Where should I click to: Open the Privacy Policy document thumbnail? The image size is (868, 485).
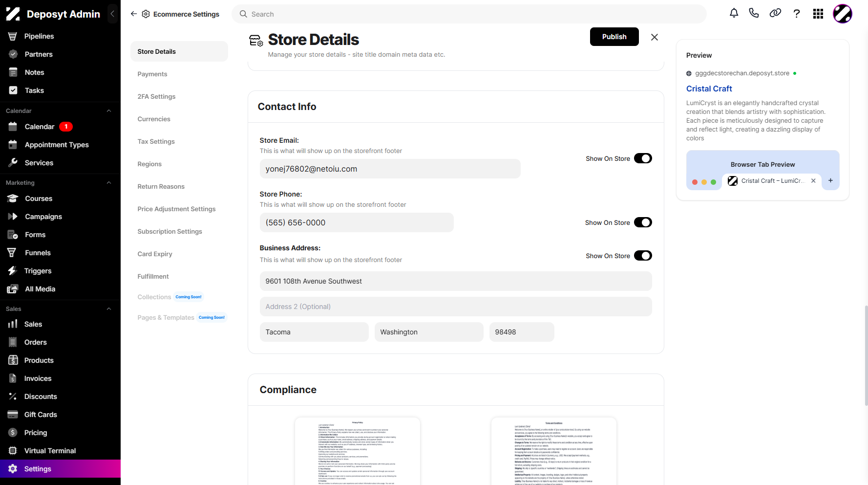(x=358, y=451)
